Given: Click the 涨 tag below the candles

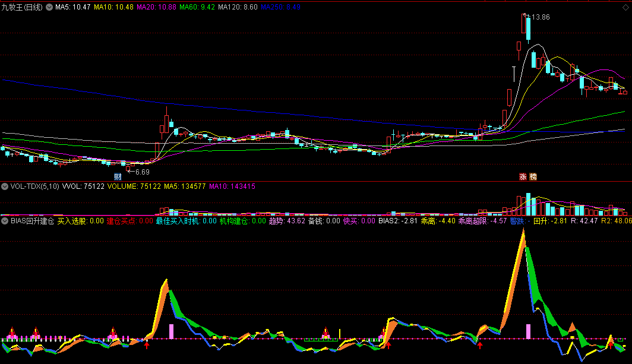Looking at the screenshot, I should (x=523, y=176).
